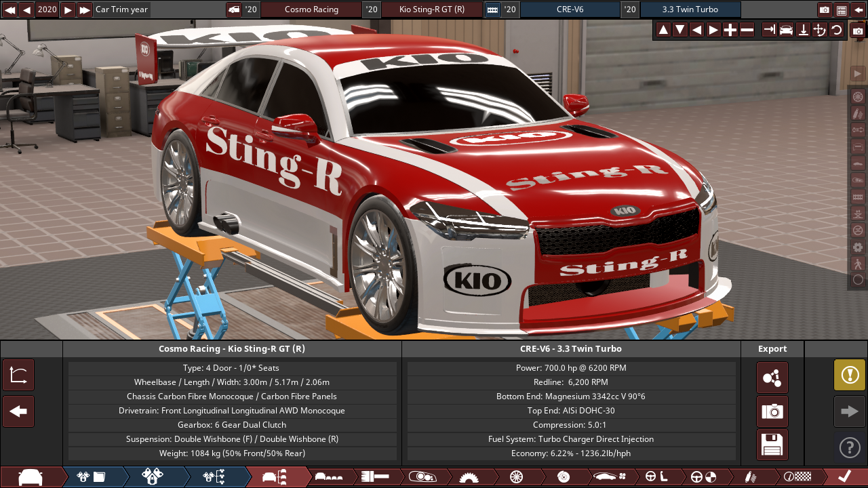Finish with the checkmark tab
This screenshot has height=488, width=868.
pyautogui.click(x=844, y=477)
